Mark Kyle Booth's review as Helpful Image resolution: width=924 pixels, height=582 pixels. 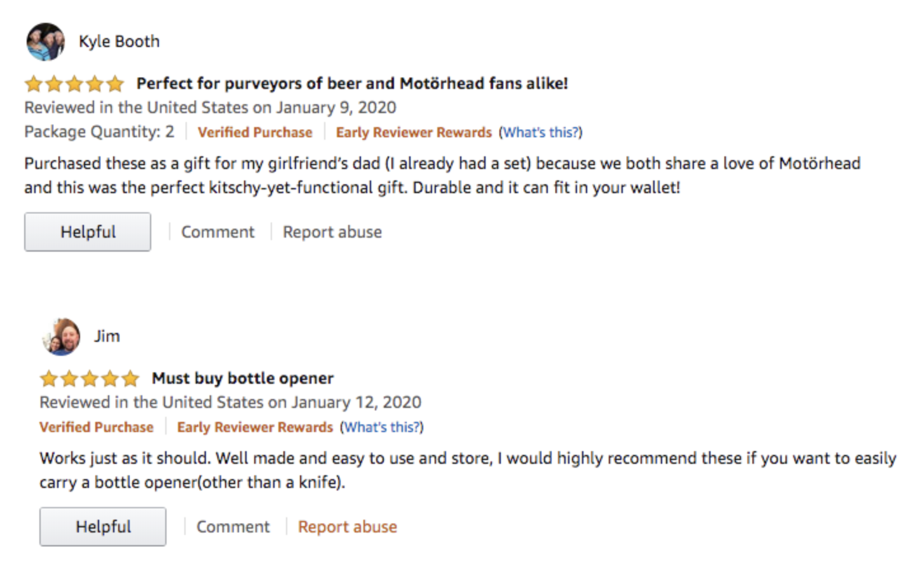tap(88, 232)
